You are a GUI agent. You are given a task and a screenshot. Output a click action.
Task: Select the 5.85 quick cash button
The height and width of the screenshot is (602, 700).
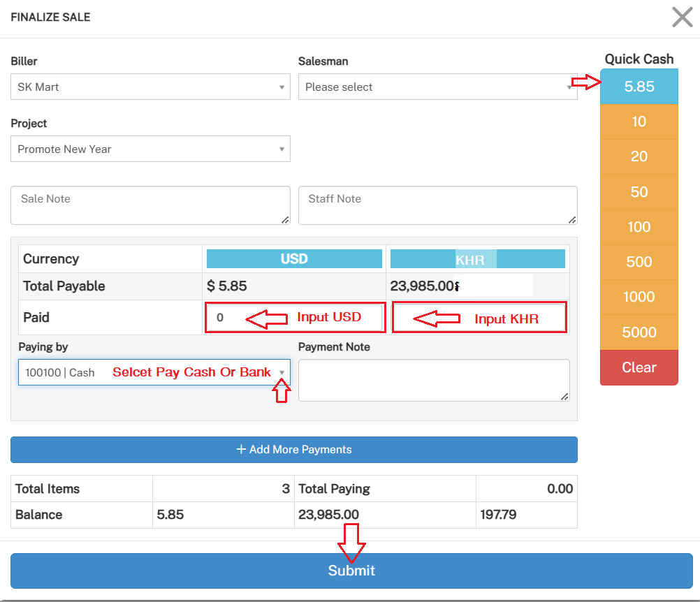point(639,87)
